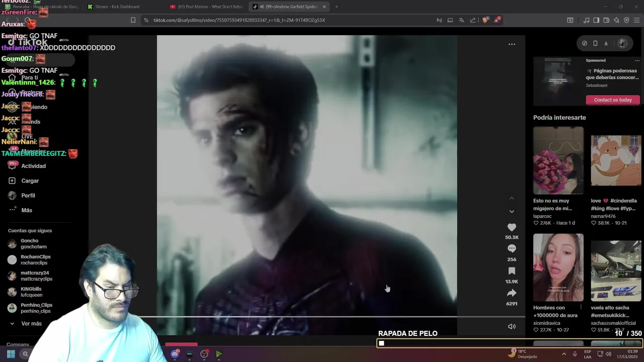
Task: Open the browser playlist music-note icon
Action: coord(586,20)
